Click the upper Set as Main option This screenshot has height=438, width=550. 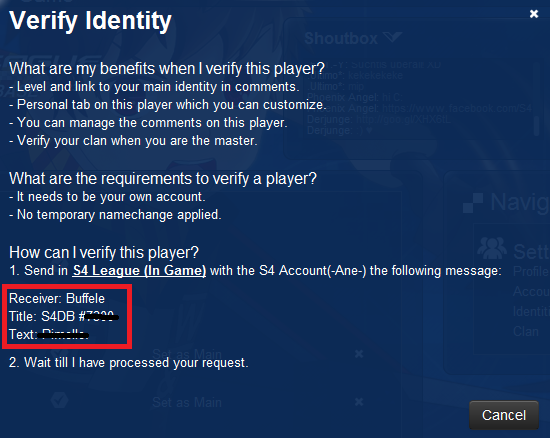(x=187, y=354)
